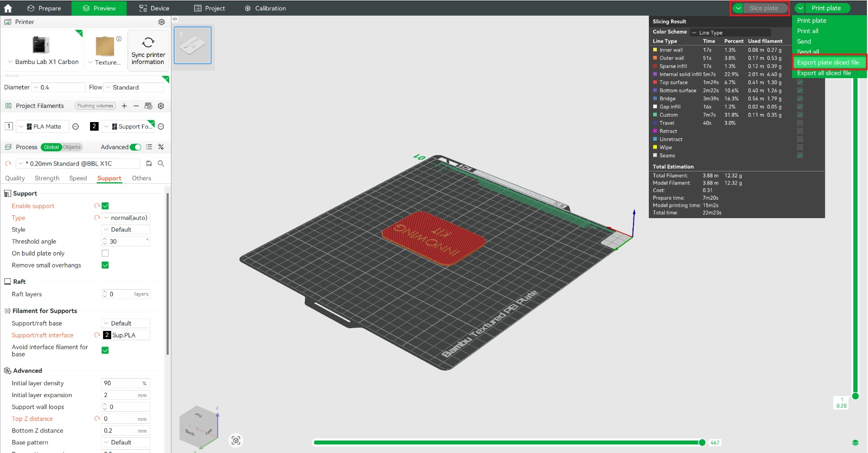Screen dimensions: 868x453
Task: Enable the On build plate only checkbox
Action: (105, 253)
